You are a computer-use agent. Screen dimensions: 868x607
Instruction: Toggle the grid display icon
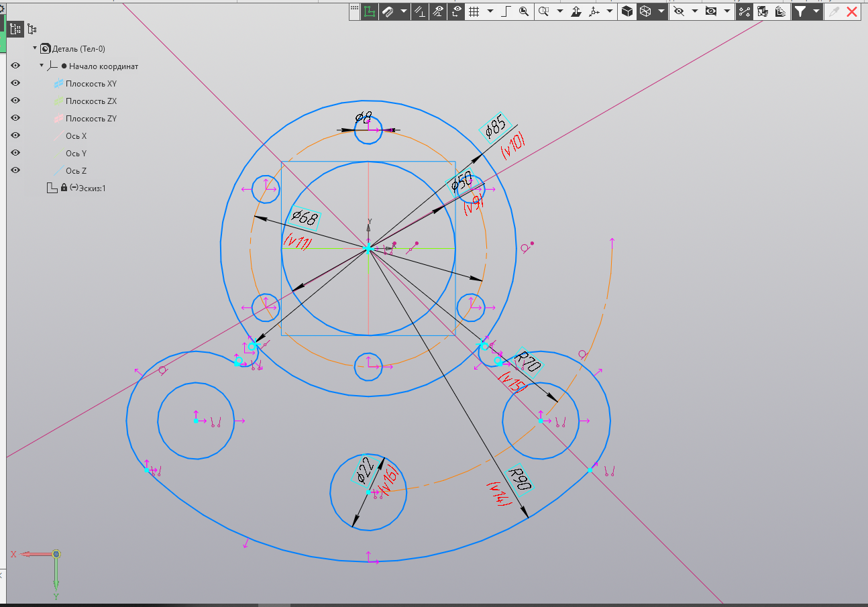(x=474, y=11)
